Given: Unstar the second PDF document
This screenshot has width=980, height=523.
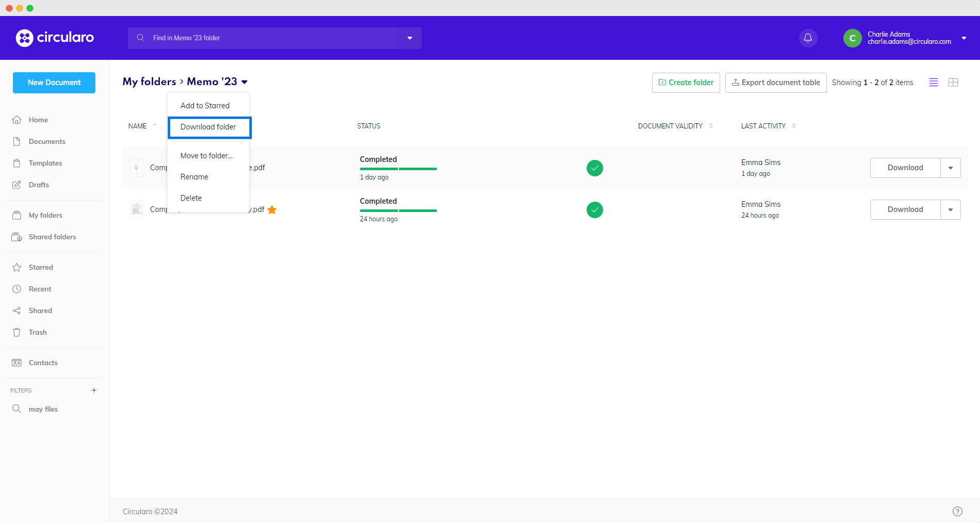Looking at the screenshot, I should pos(272,209).
